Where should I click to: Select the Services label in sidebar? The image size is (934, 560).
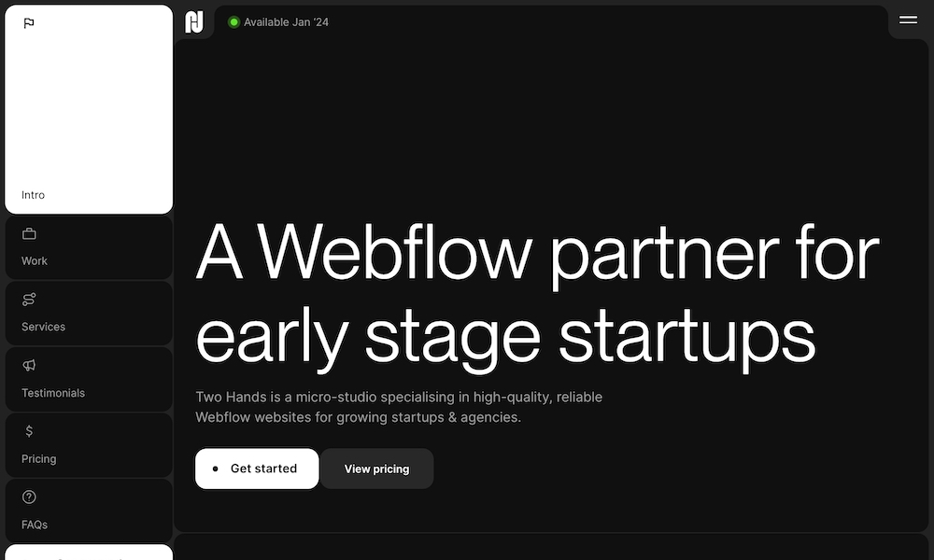[x=44, y=327]
